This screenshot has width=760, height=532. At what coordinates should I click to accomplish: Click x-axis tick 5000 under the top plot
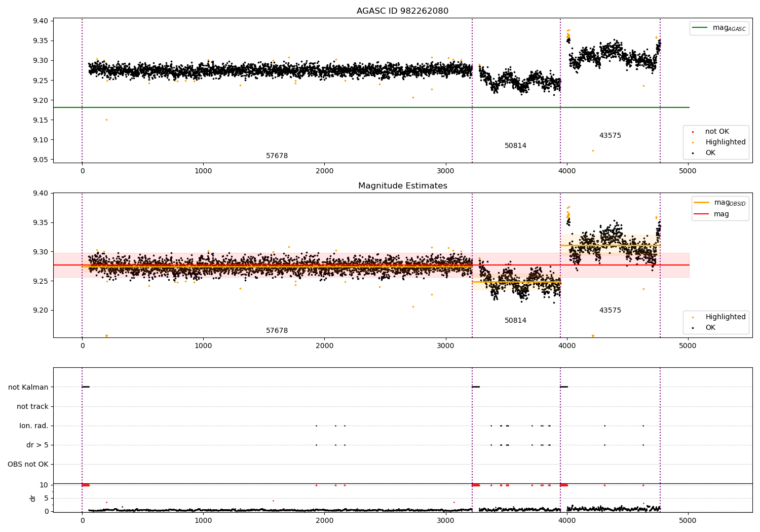coord(688,171)
